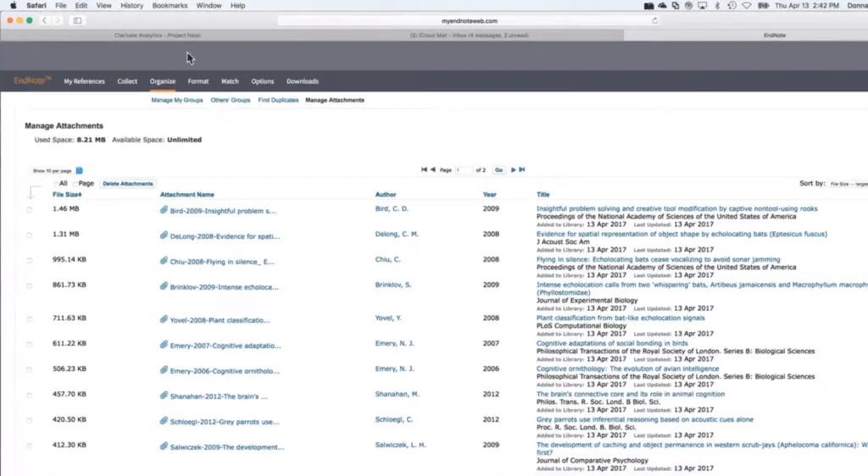Check the box for 861.73 KB Brinklov attachment

point(30,285)
